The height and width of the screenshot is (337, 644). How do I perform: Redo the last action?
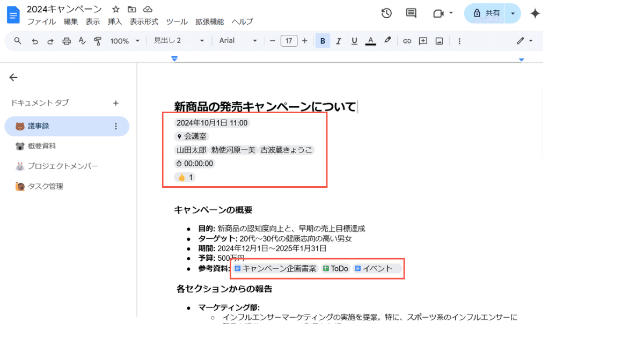tap(50, 41)
